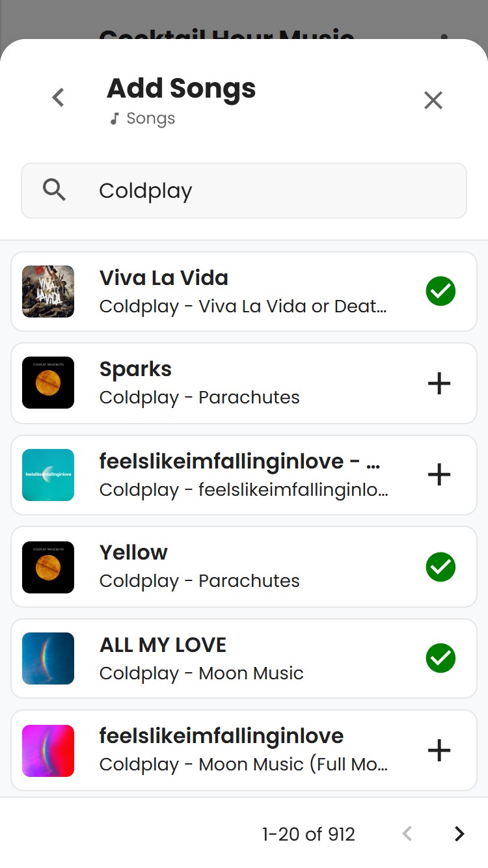Uncheck the Viva La Vida song

coord(441,292)
